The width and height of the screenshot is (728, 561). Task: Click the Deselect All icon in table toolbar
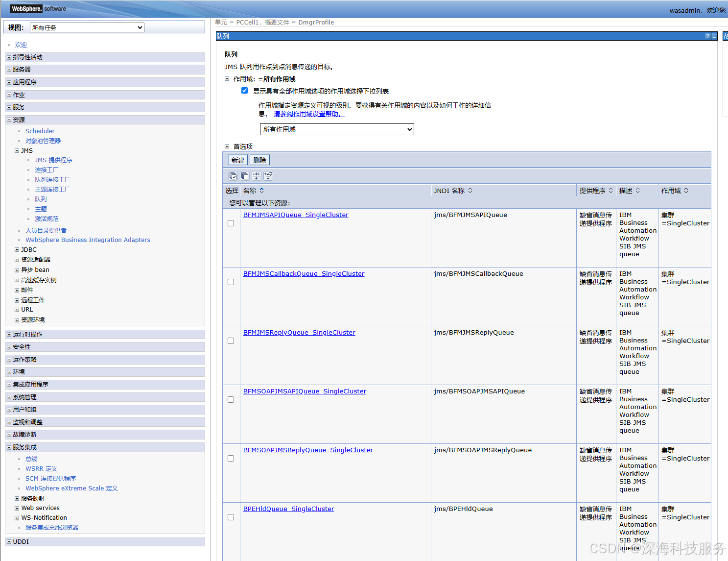point(245,176)
